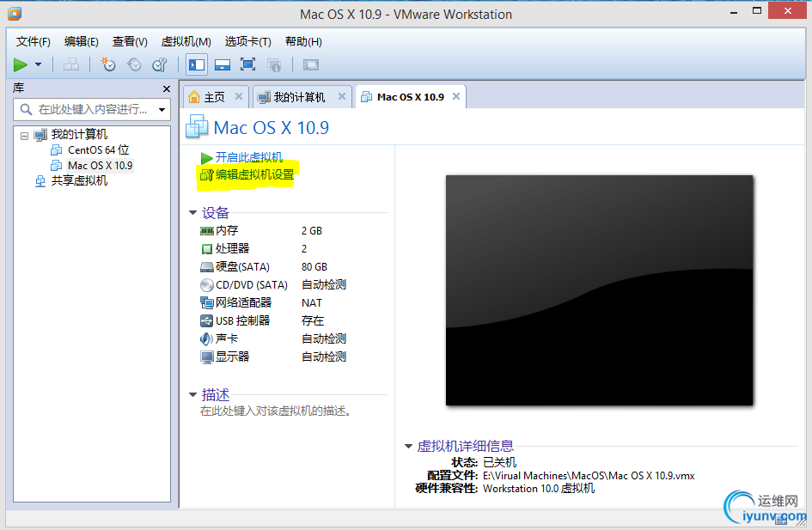Open the power options dropdown arrow
Screen dimensions: 812x530
(39, 64)
